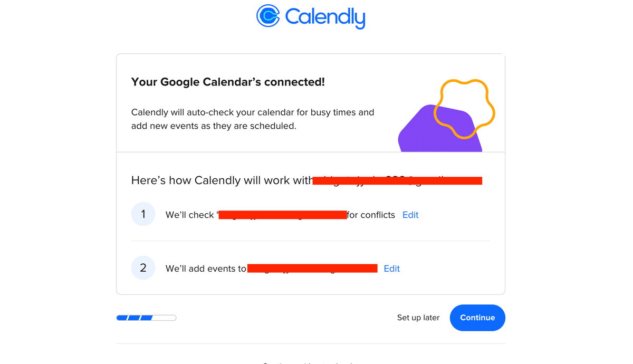
Task: Click the redacted calendar name in step 2
Action: pyautogui.click(x=312, y=269)
